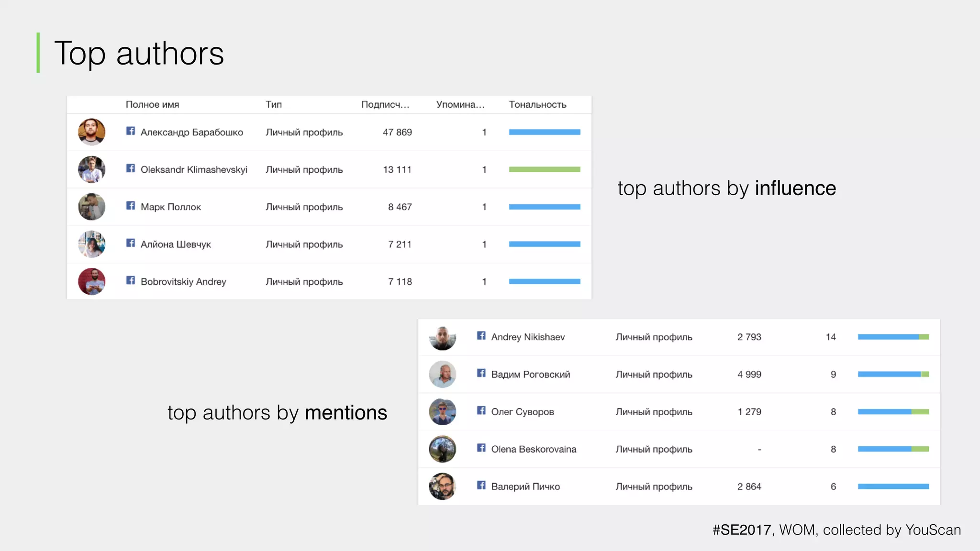Open Олег Суворов avatar photo
The image size is (980, 551).
click(x=443, y=412)
